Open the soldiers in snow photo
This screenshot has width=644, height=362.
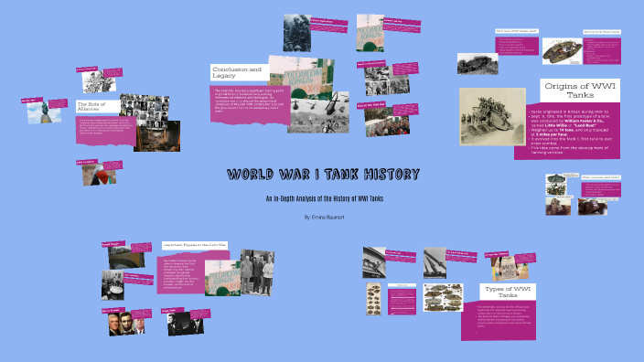[x=297, y=33]
